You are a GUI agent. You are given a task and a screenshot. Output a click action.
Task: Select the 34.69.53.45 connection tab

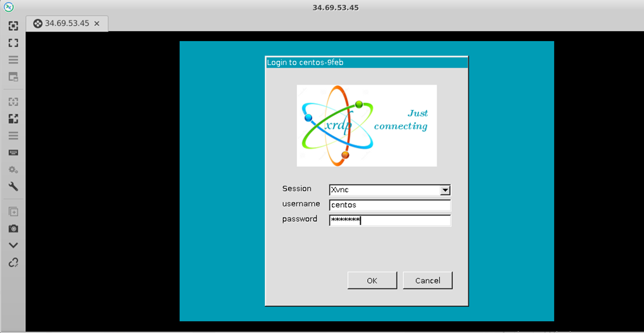[x=67, y=23]
